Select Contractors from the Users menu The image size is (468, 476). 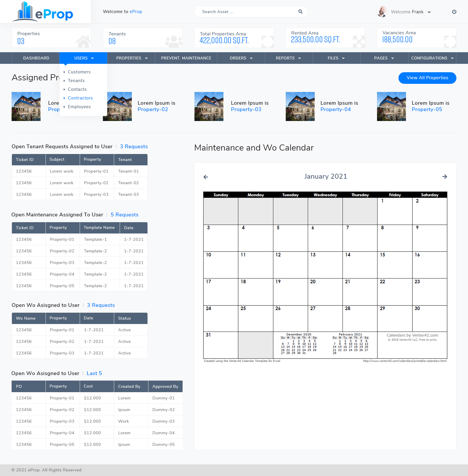tap(80, 98)
